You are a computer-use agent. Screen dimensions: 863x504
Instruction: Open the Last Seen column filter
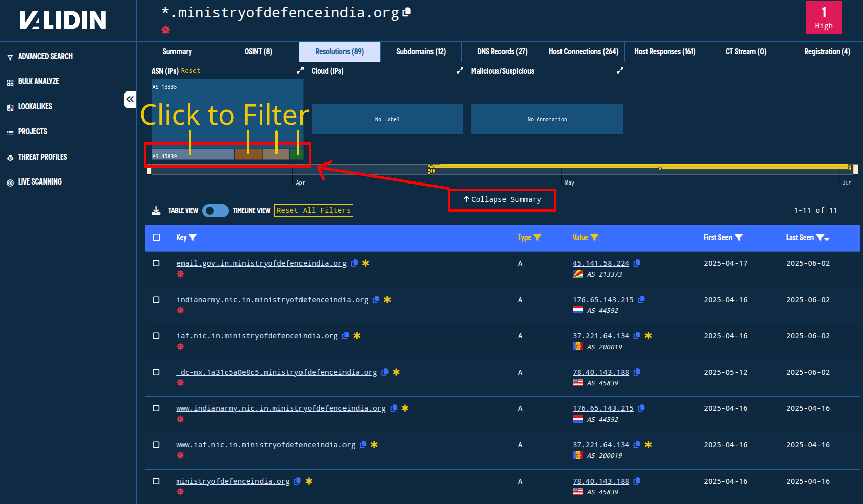[x=820, y=237]
